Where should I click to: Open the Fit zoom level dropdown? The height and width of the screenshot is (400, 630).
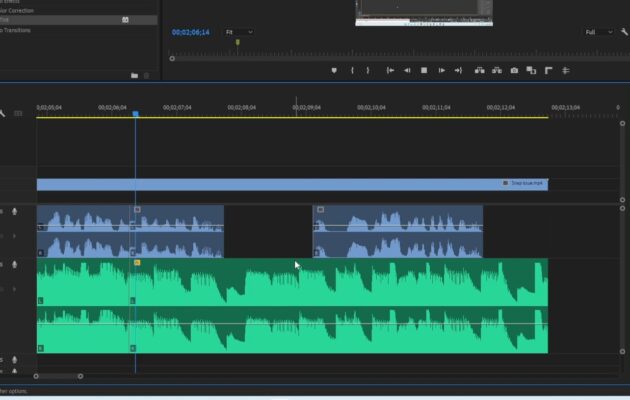(x=238, y=32)
